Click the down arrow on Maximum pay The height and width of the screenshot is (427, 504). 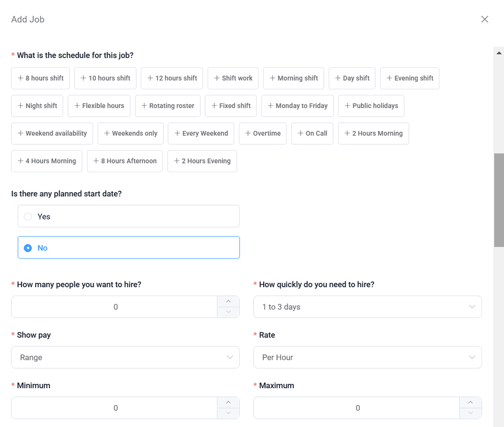click(471, 413)
